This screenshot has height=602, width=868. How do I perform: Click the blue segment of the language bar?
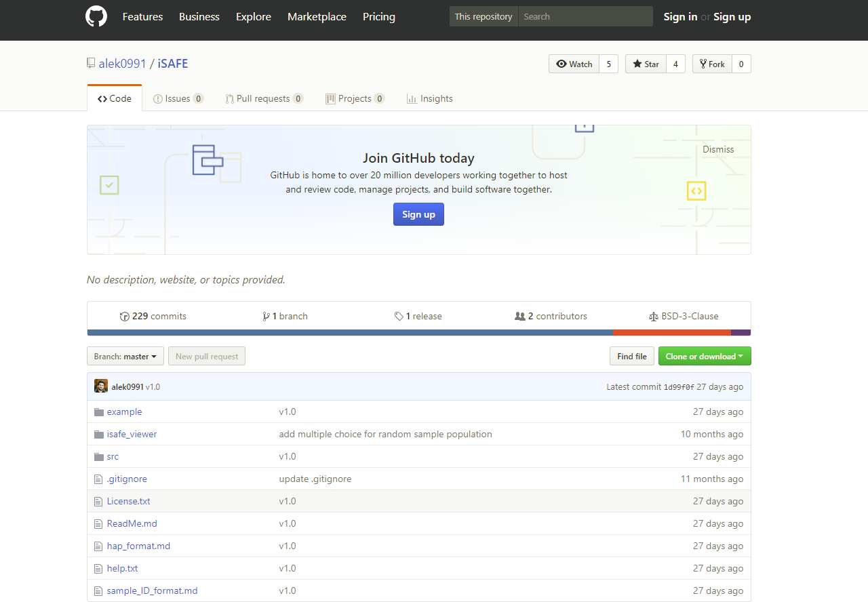click(x=350, y=333)
